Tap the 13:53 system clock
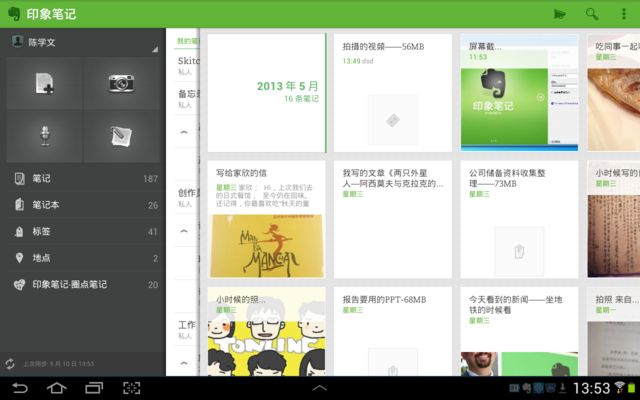 pyautogui.click(x=591, y=388)
